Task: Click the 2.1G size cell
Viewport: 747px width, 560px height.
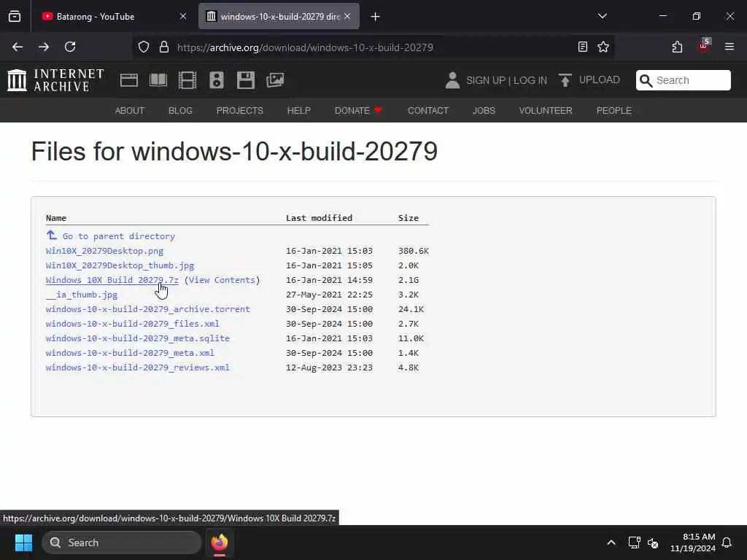Action: click(409, 280)
